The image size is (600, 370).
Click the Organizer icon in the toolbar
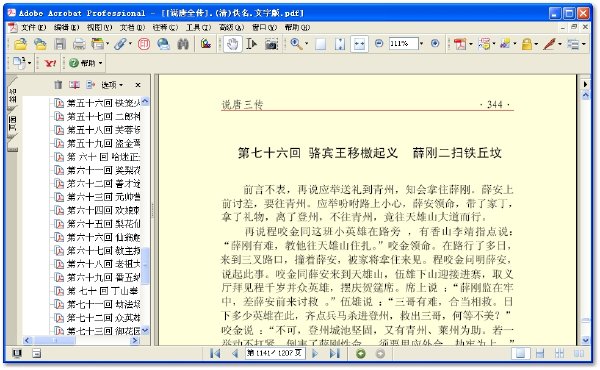click(98, 44)
